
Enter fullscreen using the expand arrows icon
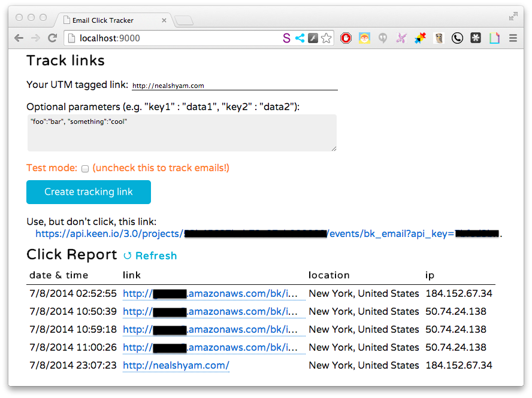click(513, 16)
